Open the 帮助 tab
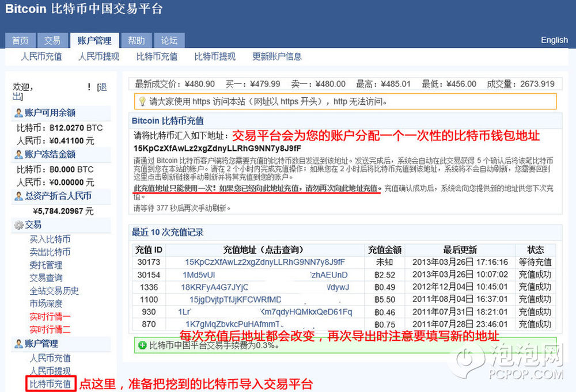Screen dimensions: 576x392 click(x=137, y=40)
